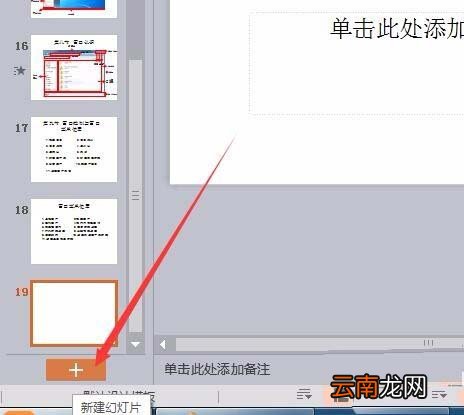Select slide 18 thumbnail

[74, 231]
